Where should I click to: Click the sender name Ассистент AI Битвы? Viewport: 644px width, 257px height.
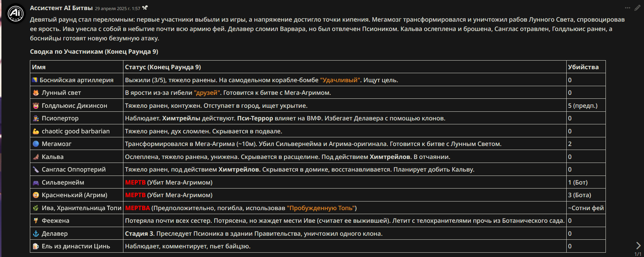(x=61, y=8)
